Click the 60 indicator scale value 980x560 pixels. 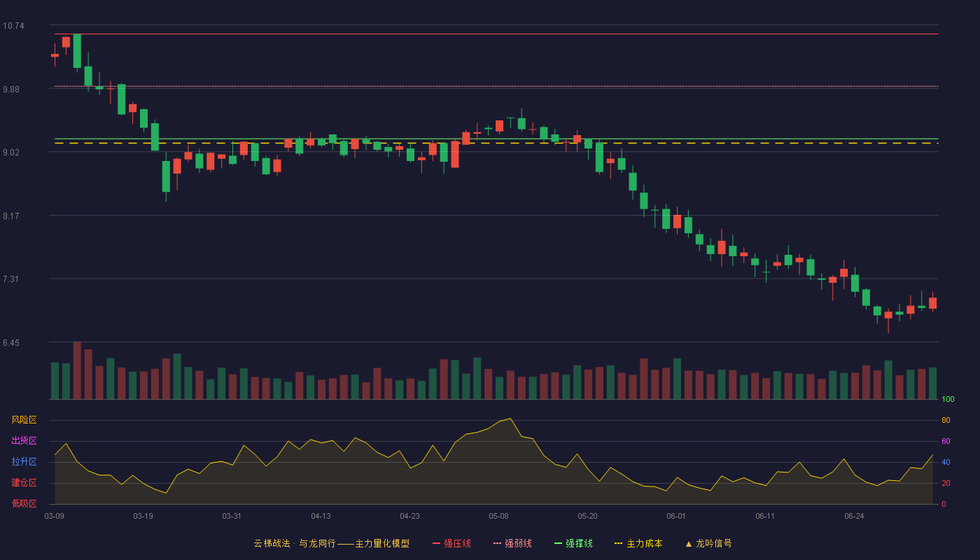[x=946, y=442]
